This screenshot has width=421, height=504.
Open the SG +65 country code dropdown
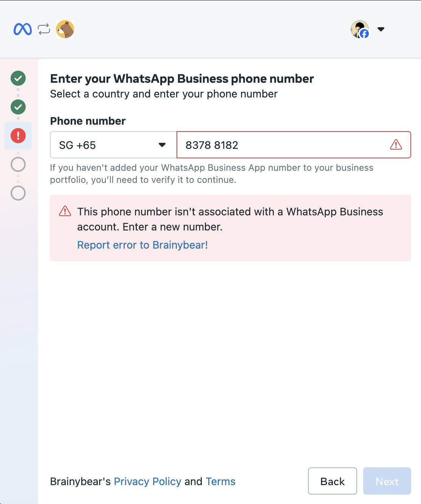pyautogui.click(x=113, y=145)
